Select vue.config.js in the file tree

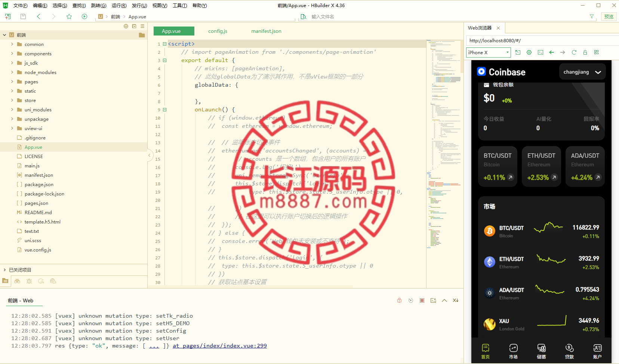(x=38, y=250)
